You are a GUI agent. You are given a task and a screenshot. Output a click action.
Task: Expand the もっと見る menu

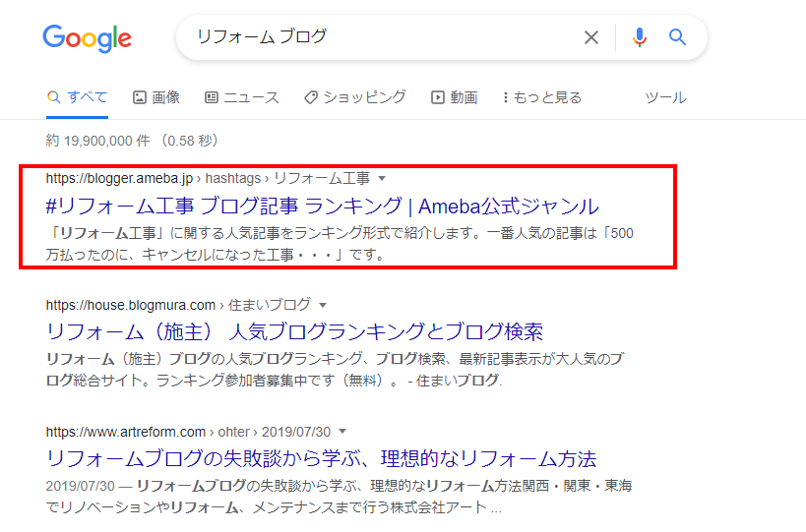(x=542, y=97)
